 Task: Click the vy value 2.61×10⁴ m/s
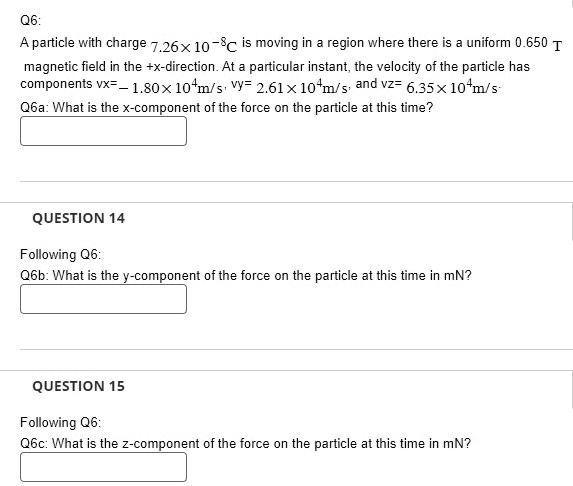(x=302, y=87)
